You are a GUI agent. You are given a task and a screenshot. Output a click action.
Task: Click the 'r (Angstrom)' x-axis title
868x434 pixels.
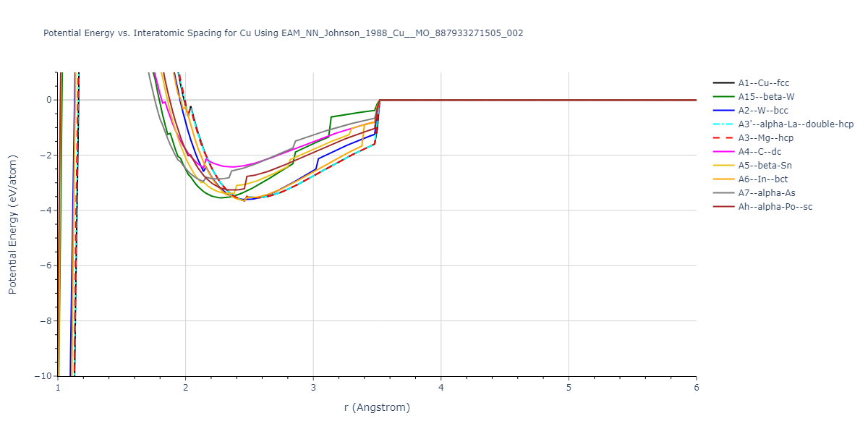(x=377, y=407)
